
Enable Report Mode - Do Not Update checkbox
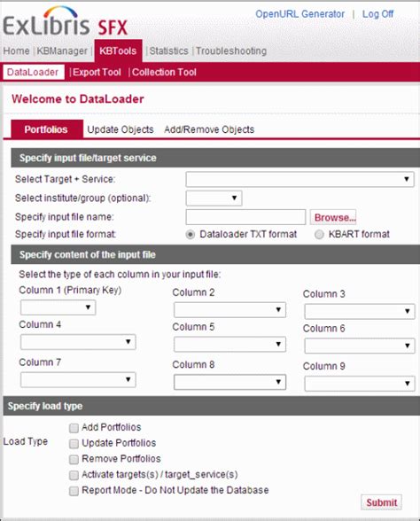74,491
